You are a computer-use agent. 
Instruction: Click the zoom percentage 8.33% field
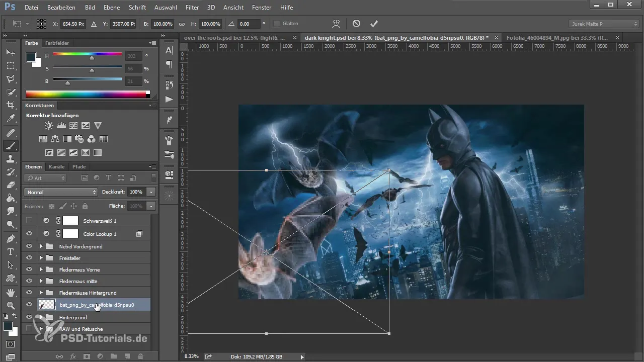coord(191,356)
